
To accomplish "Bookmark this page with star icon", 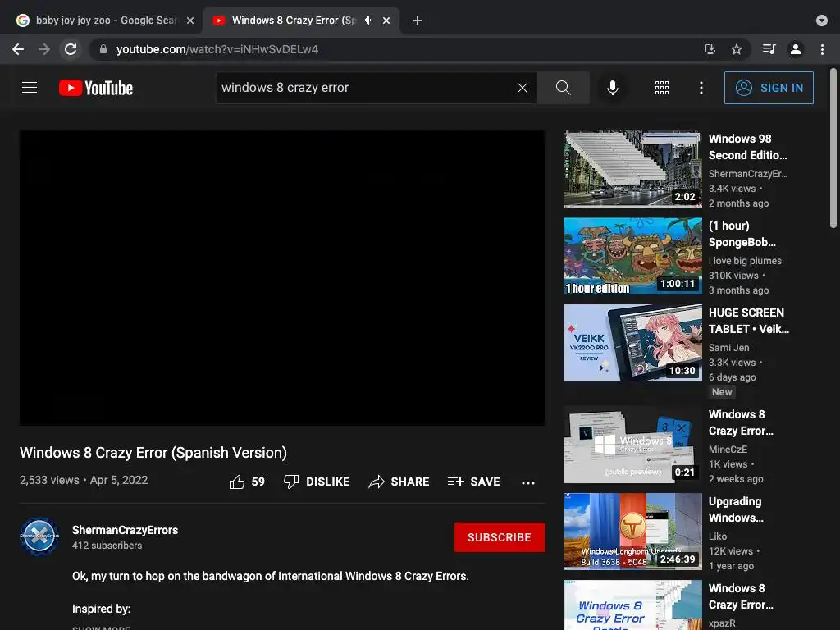I will (737, 49).
